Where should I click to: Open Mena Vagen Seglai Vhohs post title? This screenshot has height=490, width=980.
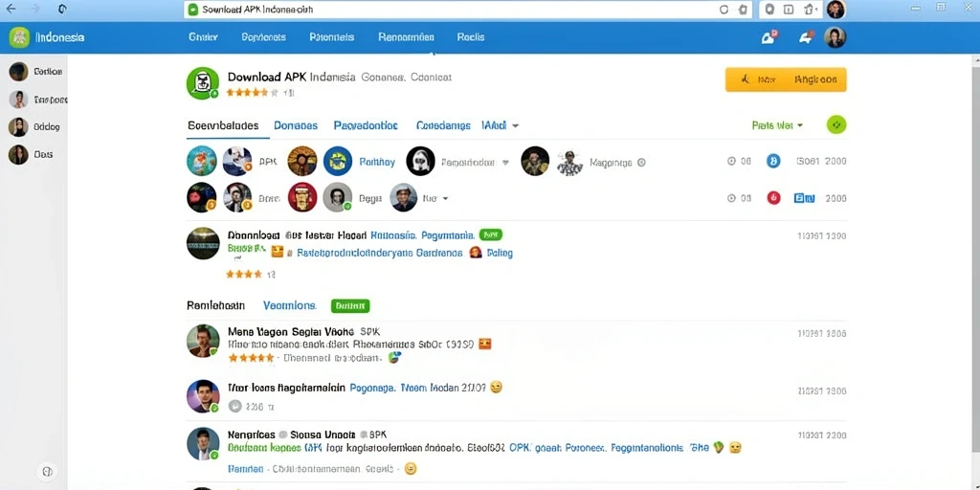(291, 331)
